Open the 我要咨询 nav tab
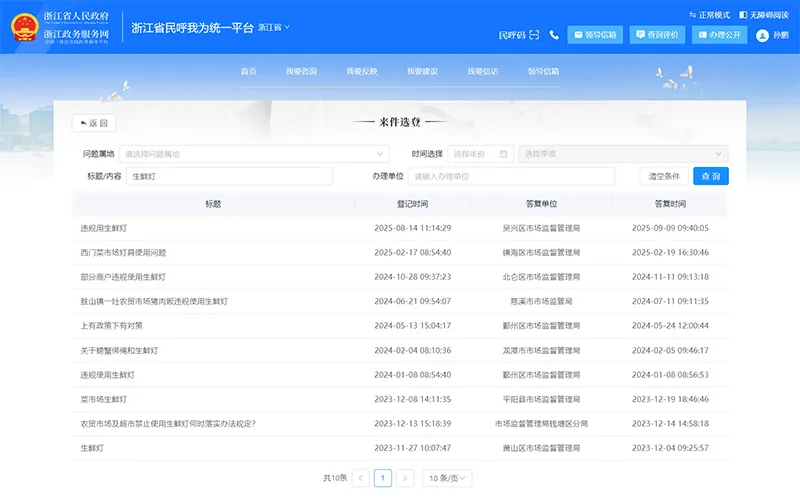The width and height of the screenshot is (800, 500). (x=301, y=72)
